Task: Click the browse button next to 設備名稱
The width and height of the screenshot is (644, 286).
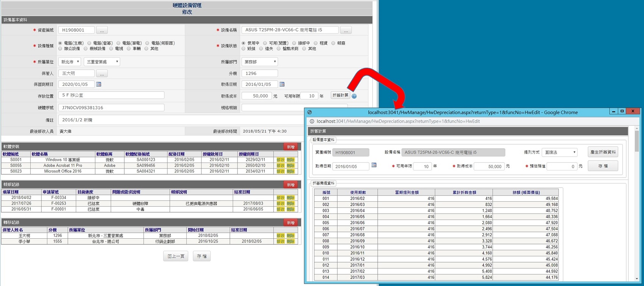Action: pos(346,30)
